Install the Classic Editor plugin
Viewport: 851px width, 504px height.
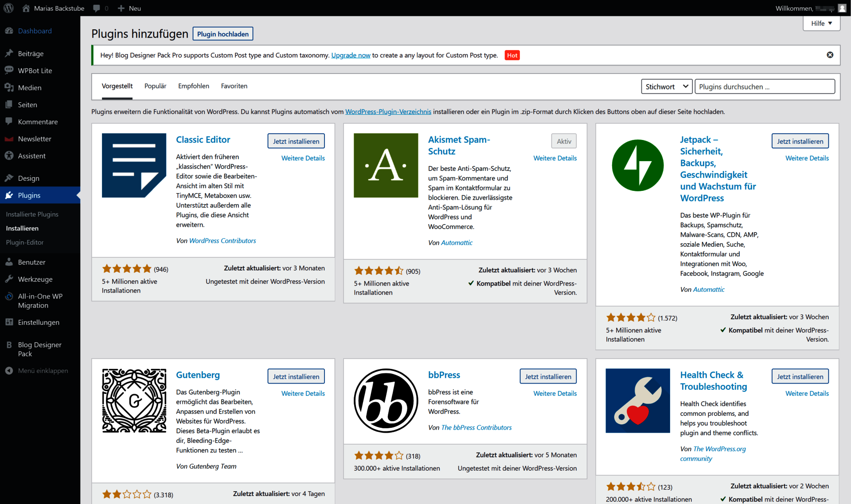pos(296,141)
